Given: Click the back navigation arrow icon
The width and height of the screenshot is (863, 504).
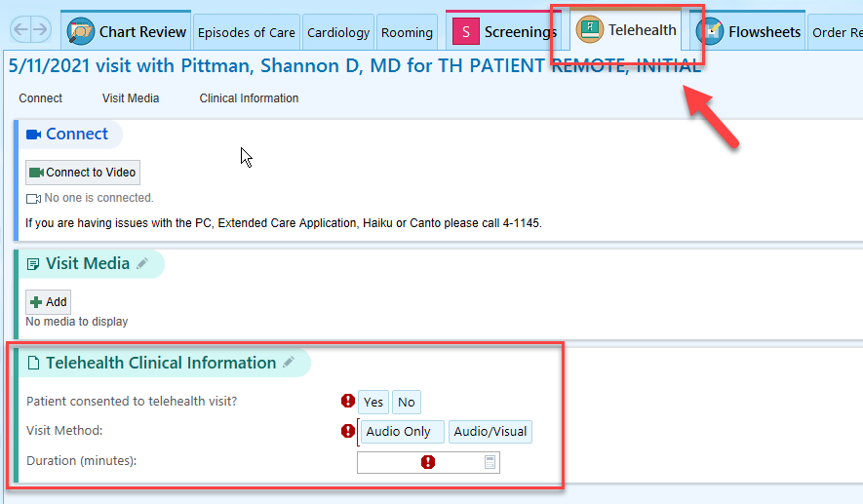Looking at the screenshot, I should [x=20, y=29].
